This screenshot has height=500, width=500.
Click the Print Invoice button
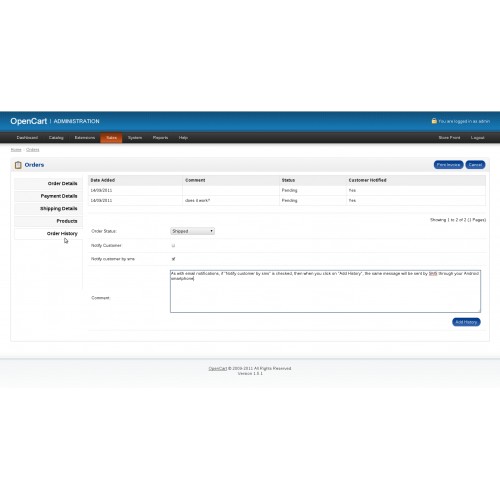pyautogui.click(x=448, y=165)
